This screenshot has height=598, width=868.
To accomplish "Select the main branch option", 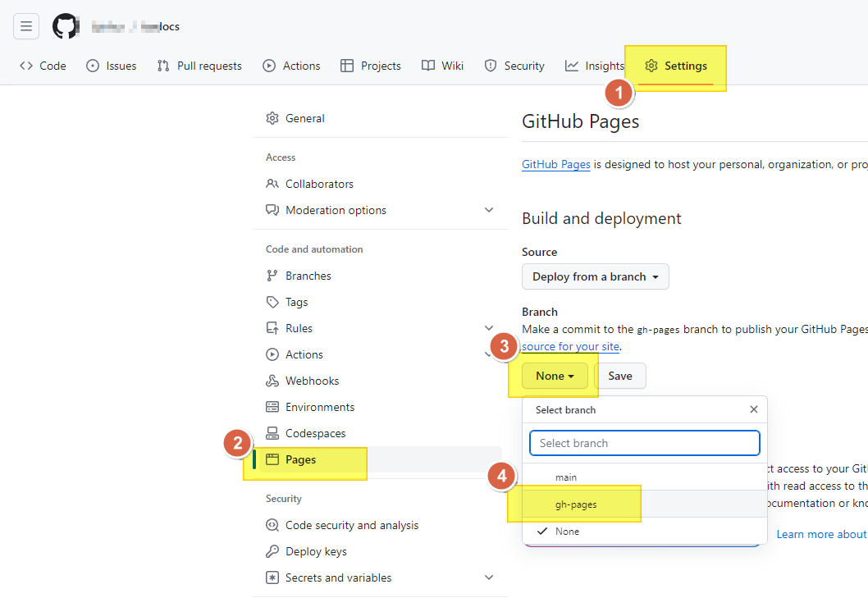I will (645, 477).
